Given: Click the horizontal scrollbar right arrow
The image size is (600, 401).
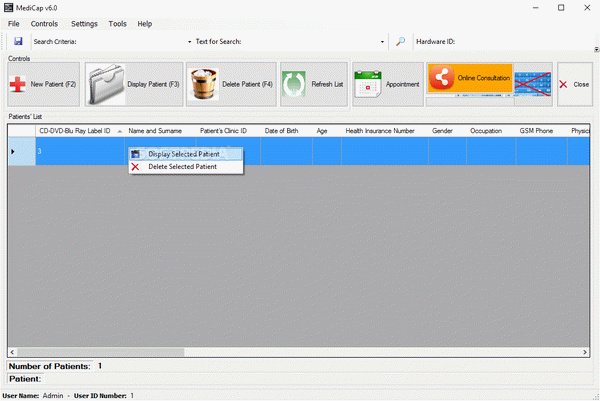Looking at the screenshot, I should click(x=585, y=352).
